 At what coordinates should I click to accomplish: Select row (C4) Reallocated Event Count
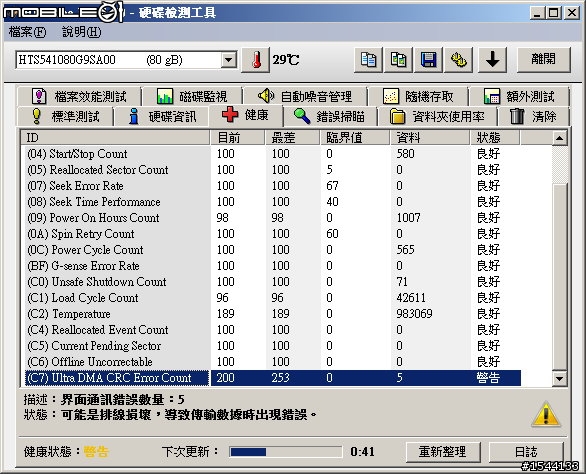[x=273, y=330]
